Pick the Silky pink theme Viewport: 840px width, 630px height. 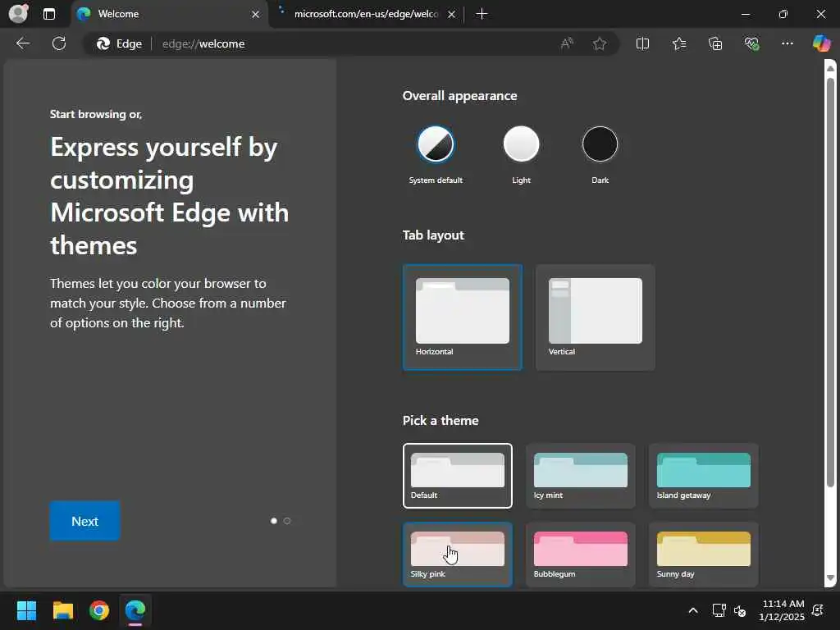click(458, 555)
